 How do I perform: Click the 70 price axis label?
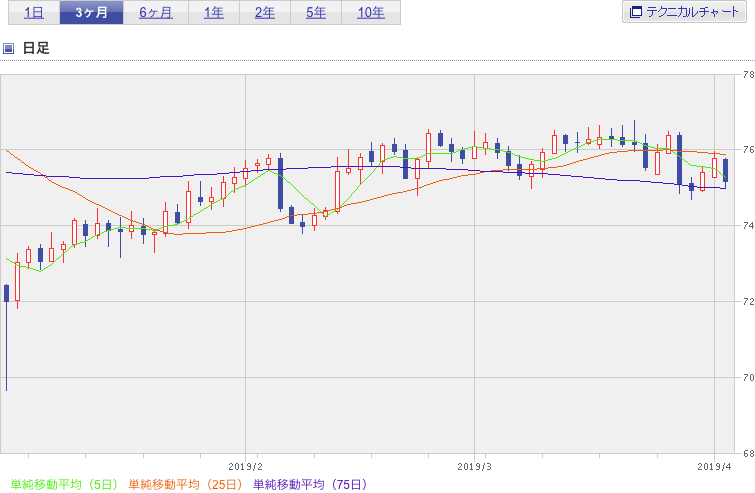pyautogui.click(x=748, y=377)
